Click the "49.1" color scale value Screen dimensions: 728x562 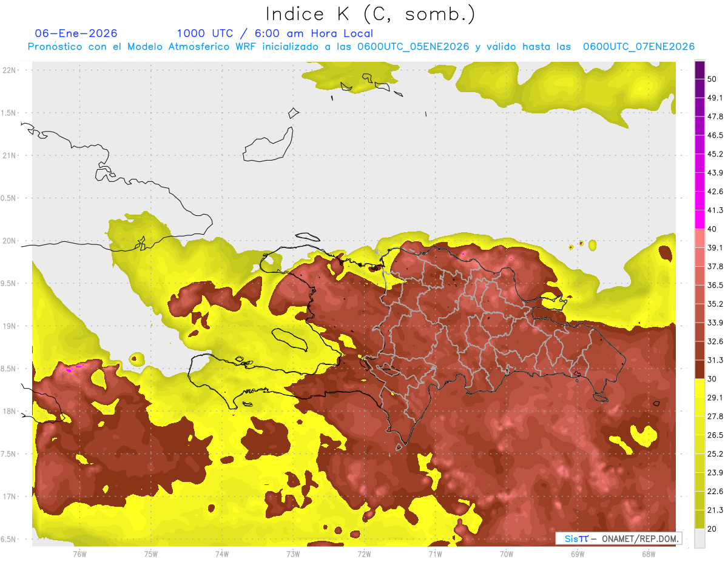(x=715, y=98)
